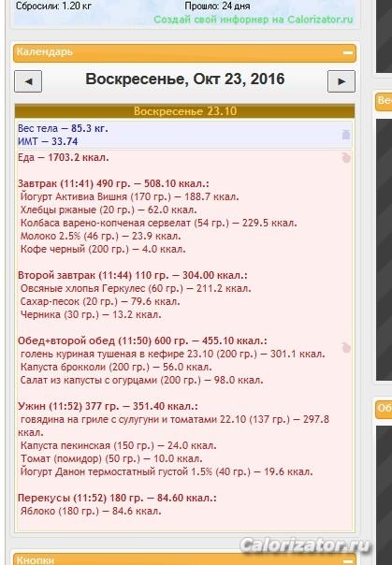Select the Календарь panel title

point(45,51)
